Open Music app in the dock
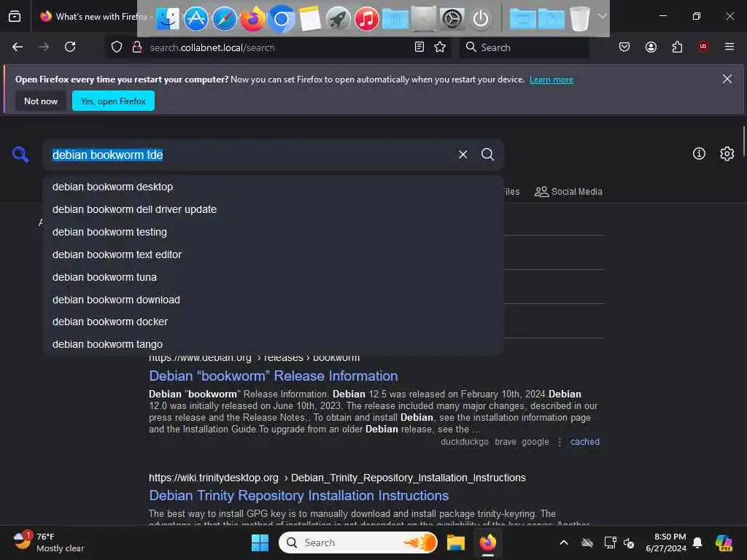 pos(366,20)
